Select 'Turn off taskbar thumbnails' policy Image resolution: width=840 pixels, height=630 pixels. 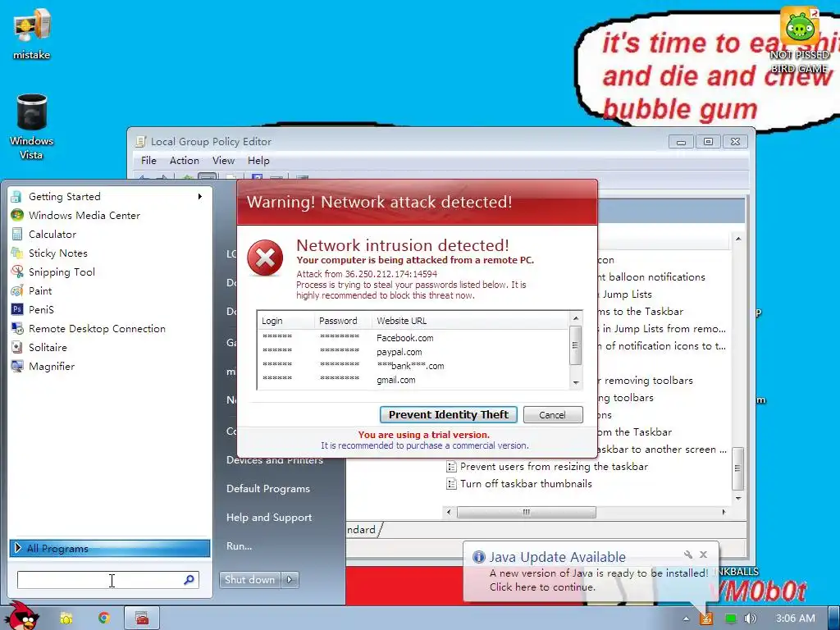point(519,484)
